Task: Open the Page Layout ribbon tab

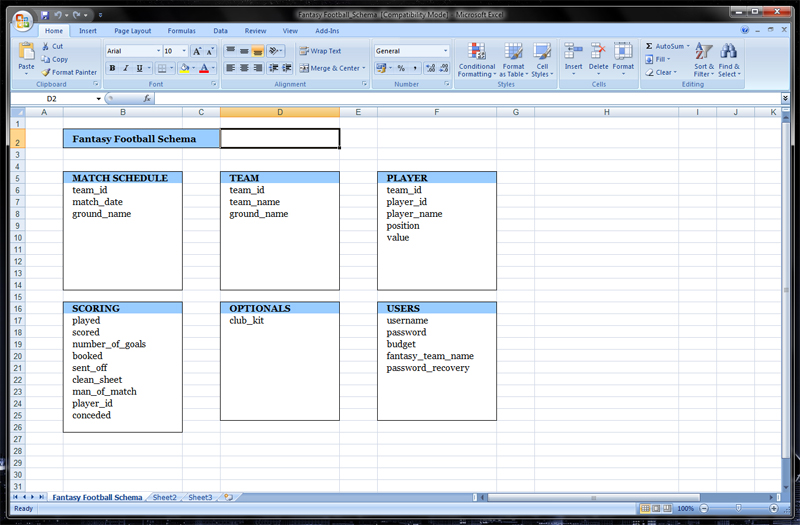Action: click(x=133, y=31)
